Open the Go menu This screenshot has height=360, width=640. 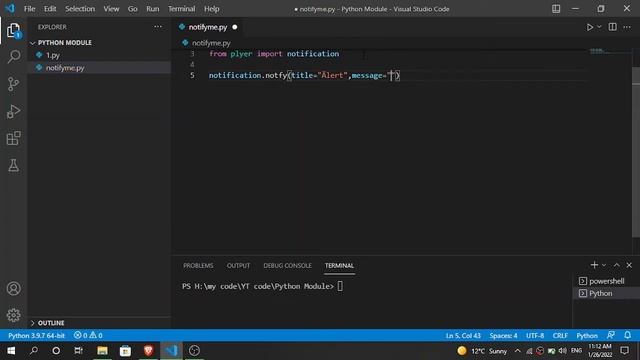tap(132, 9)
